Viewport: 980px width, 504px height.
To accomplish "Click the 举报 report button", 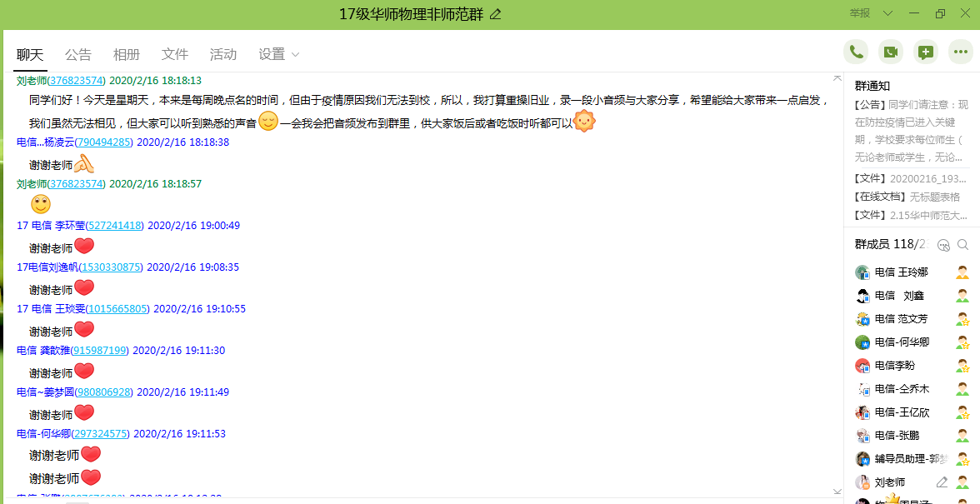I will point(859,13).
